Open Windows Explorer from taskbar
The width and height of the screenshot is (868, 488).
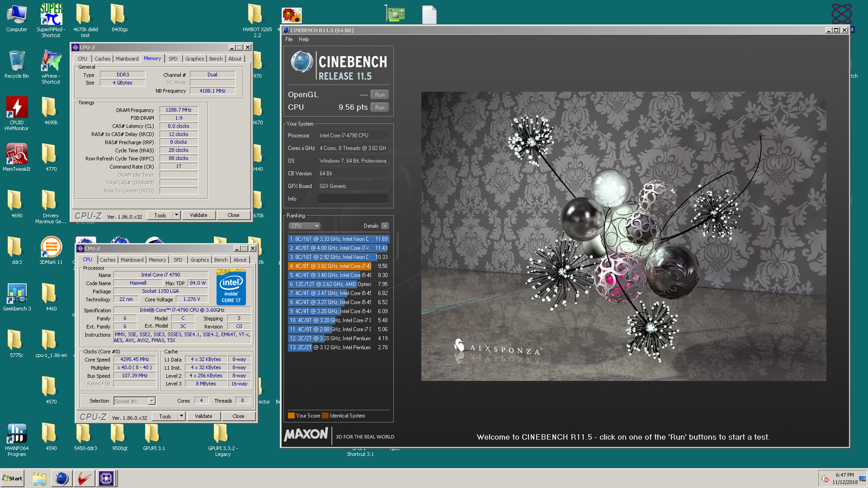pos(39,479)
